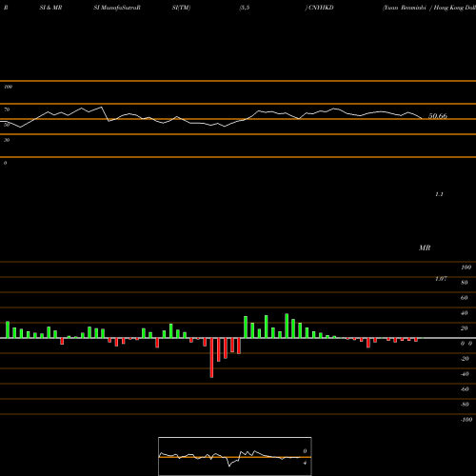Select the '(5,5' parameter text
This screenshot has width=476, height=476.
tap(245, 8)
